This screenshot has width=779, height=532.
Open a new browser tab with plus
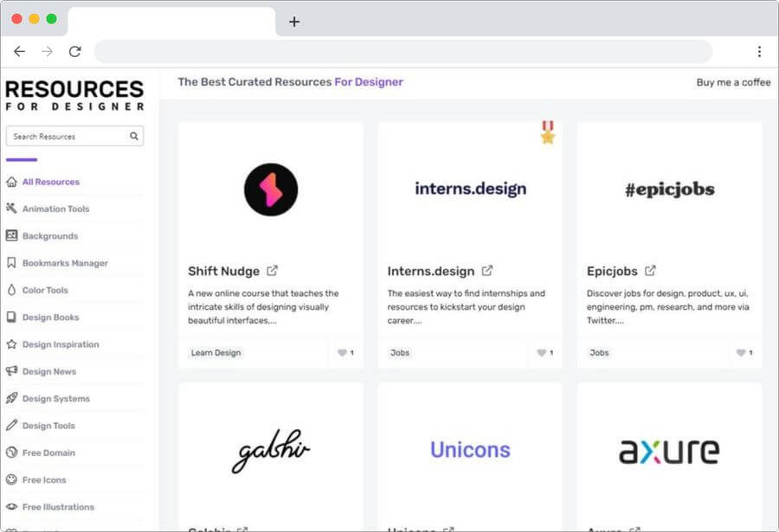pyautogui.click(x=294, y=22)
